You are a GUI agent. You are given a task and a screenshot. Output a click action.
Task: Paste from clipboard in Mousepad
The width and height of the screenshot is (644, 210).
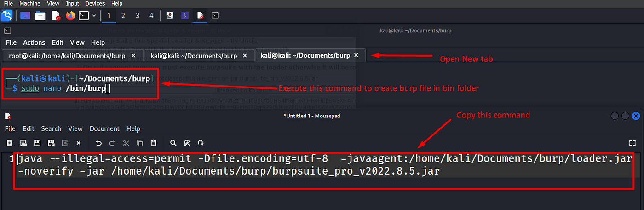point(154,143)
